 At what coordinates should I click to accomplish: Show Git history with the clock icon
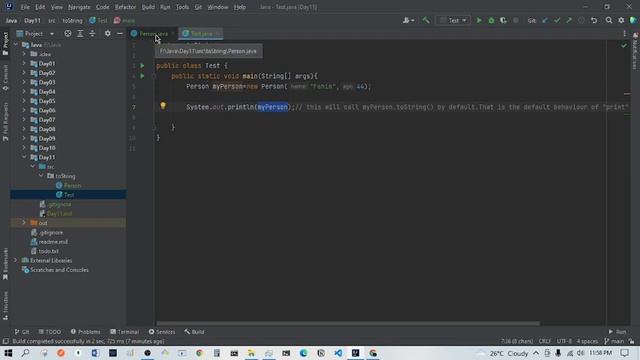[x=581, y=20]
